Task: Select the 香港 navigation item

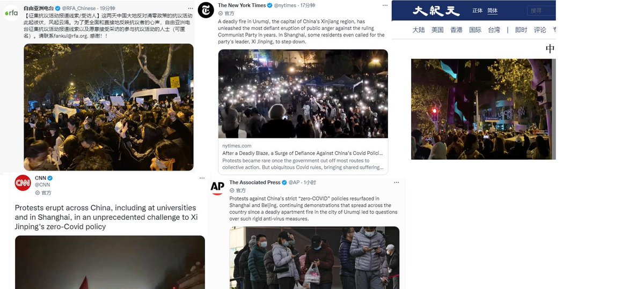Action: click(x=455, y=30)
